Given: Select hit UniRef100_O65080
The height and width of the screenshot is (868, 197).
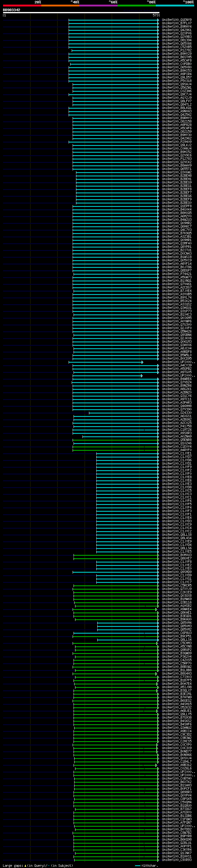Looking at the screenshot, I should point(177,67).
